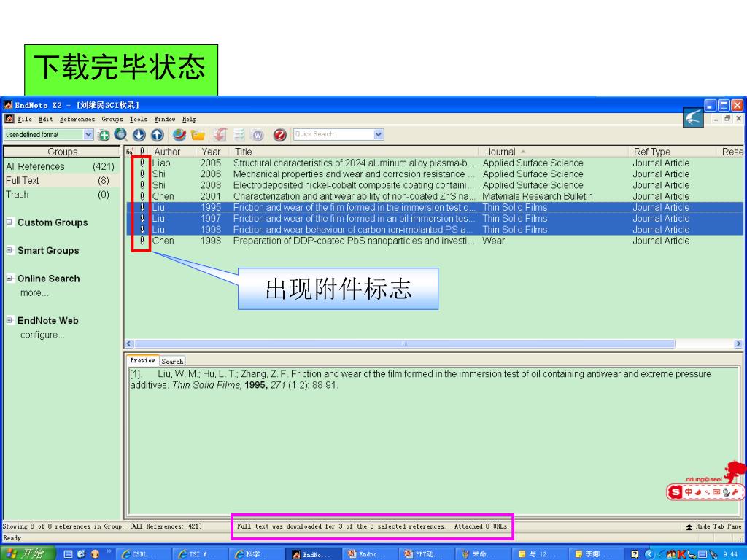Click the paperclip attachment column header
Image resolution: width=747 pixels, height=560 pixels.
142,152
